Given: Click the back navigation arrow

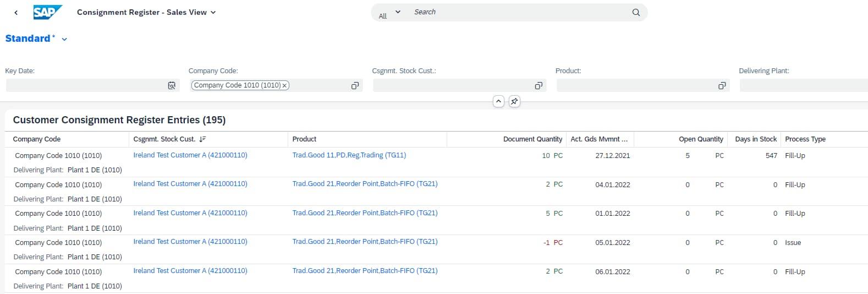Looking at the screenshot, I should (16, 12).
